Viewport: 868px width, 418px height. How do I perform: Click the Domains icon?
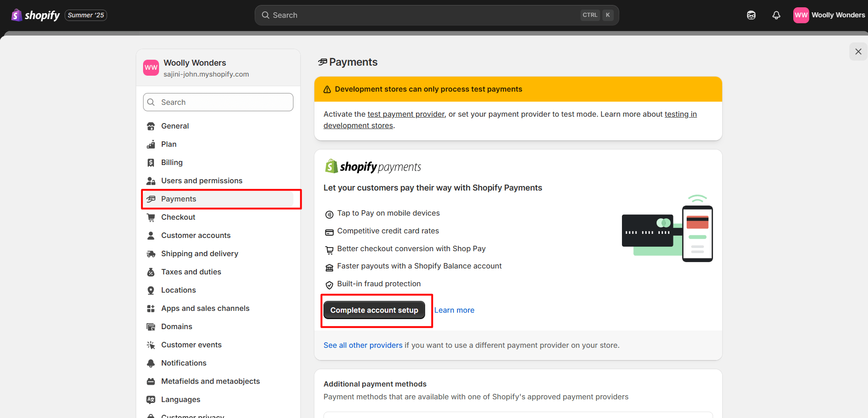(x=151, y=327)
